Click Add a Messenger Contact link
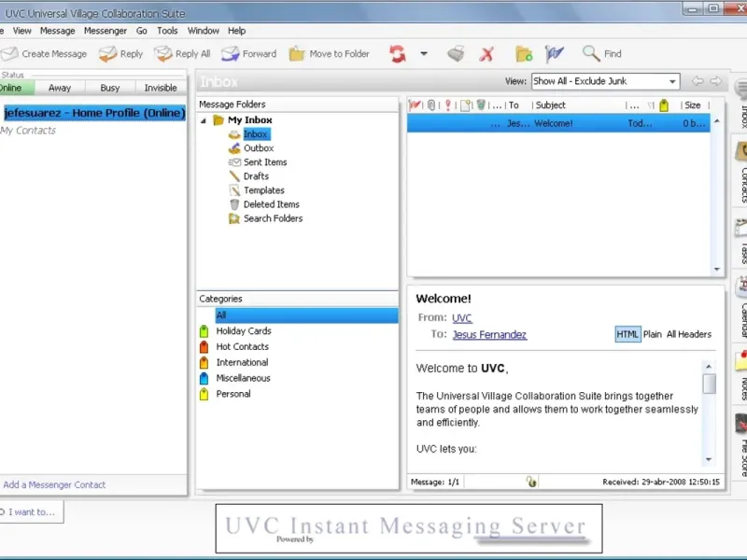The height and width of the screenshot is (560, 747). coord(54,484)
